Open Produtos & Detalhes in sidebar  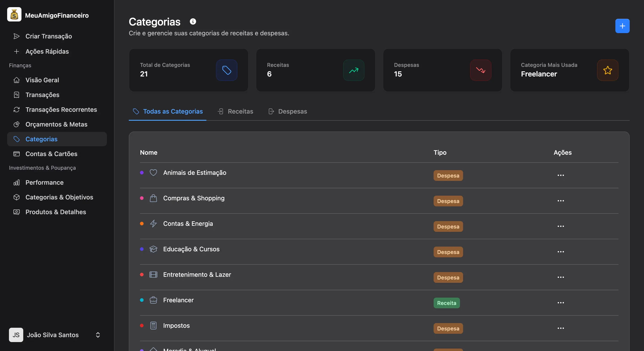(x=55, y=212)
